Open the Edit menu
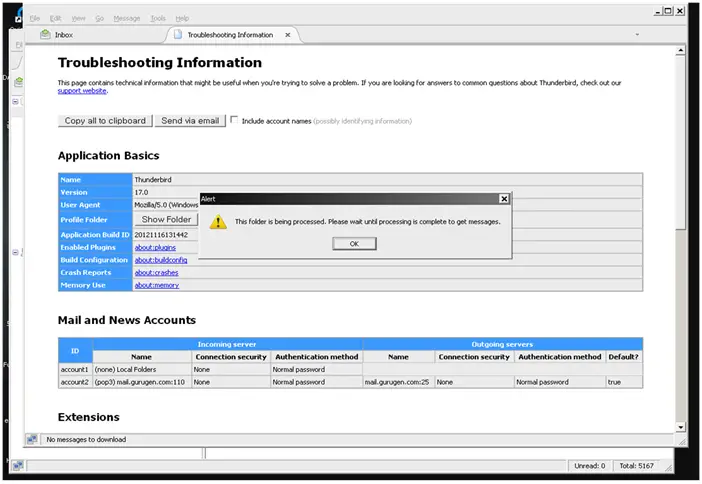The width and height of the screenshot is (702, 484). coord(55,18)
